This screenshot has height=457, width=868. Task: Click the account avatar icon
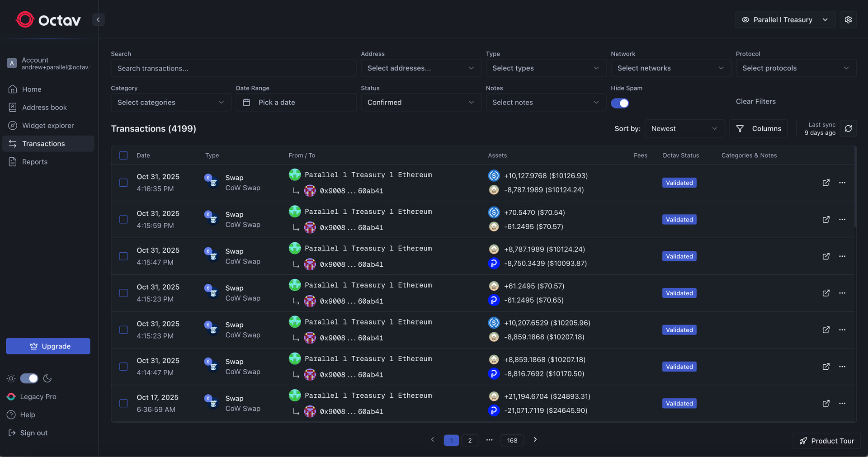(x=12, y=63)
